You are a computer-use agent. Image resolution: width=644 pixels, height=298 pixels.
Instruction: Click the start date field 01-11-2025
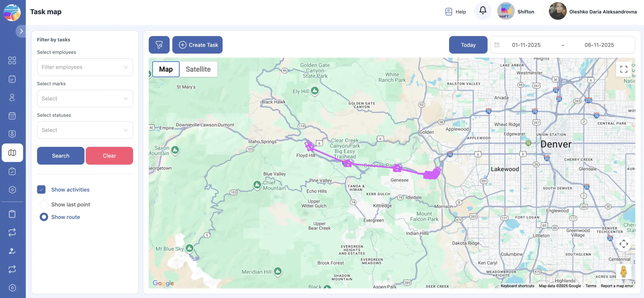pyautogui.click(x=526, y=45)
